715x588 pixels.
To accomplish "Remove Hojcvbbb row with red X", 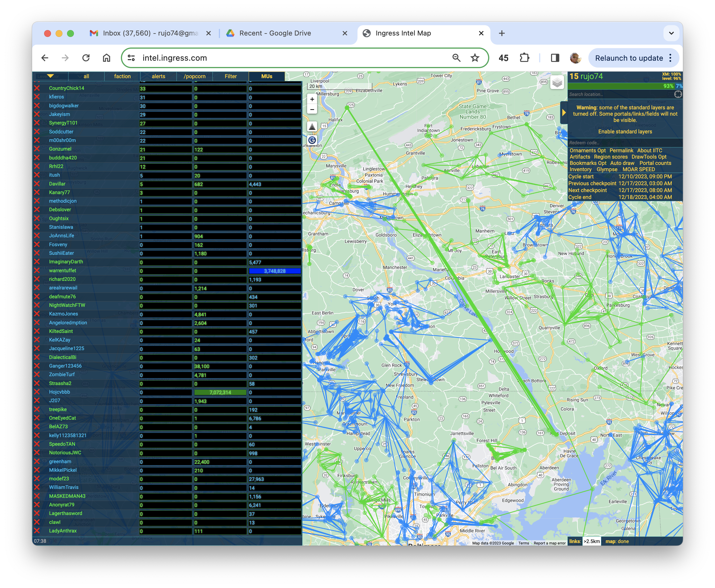I will pyautogui.click(x=37, y=392).
